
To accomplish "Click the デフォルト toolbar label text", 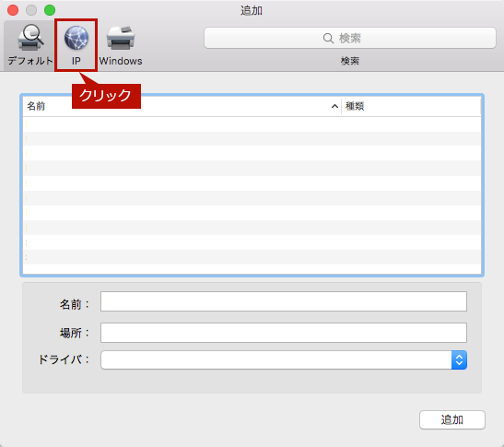I will click(30, 61).
